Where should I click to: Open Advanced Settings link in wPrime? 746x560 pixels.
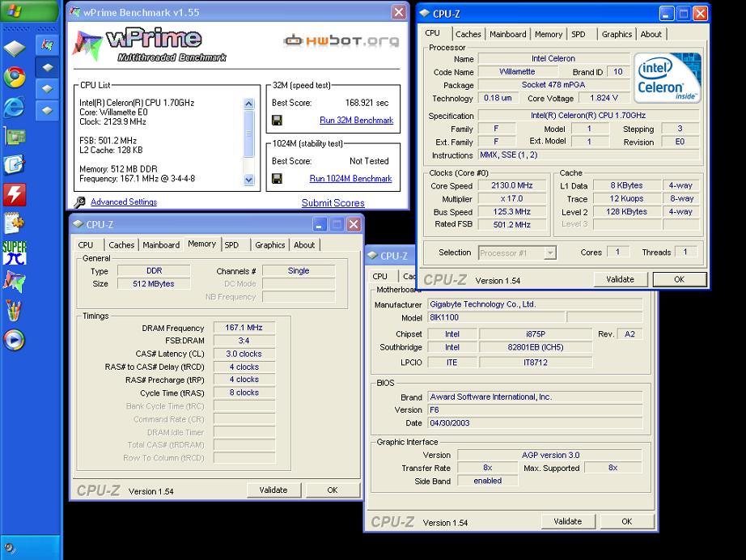coord(124,202)
